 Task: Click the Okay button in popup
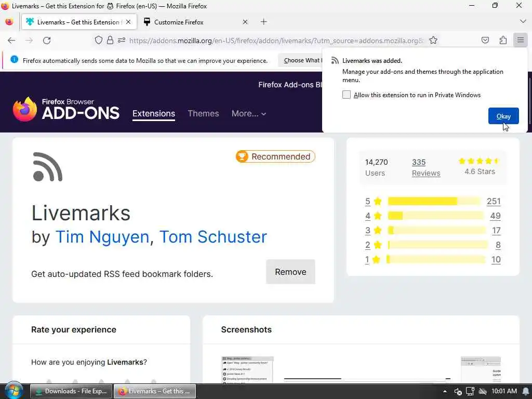pos(503,116)
